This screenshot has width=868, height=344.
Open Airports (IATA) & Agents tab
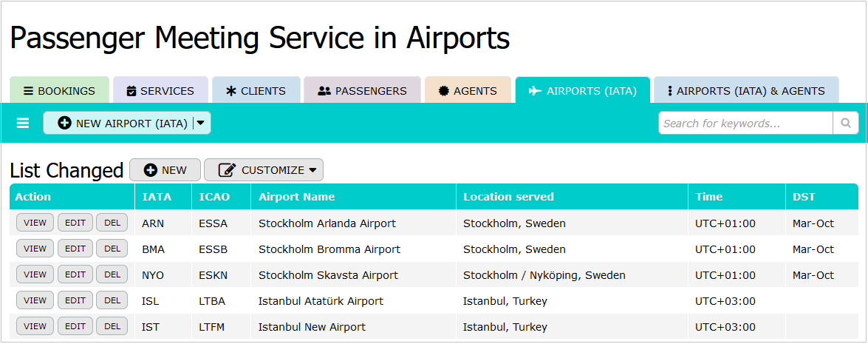746,91
